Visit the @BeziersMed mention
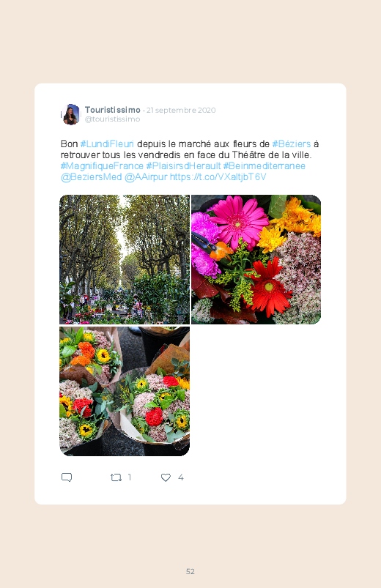The image size is (381, 588). 91,177
